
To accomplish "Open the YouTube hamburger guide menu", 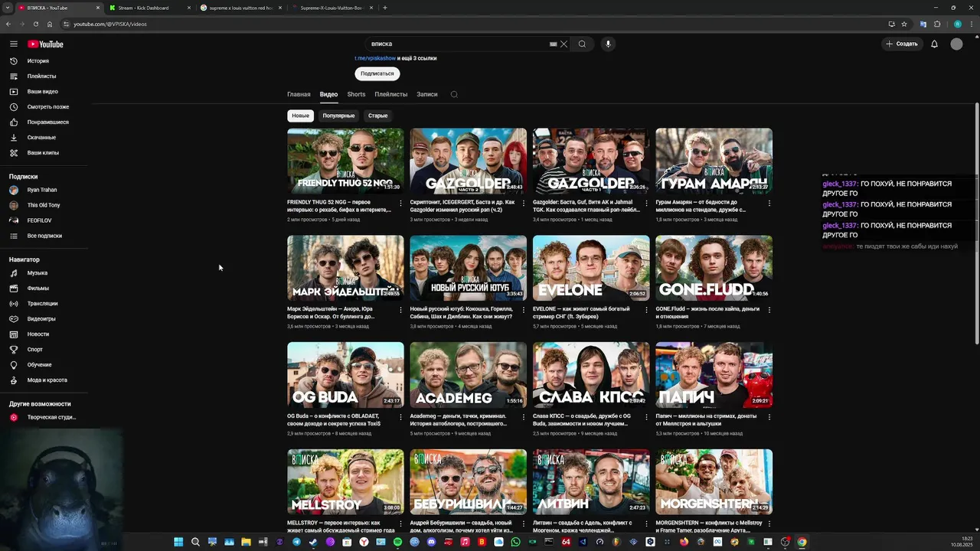I will pos(14,44).
